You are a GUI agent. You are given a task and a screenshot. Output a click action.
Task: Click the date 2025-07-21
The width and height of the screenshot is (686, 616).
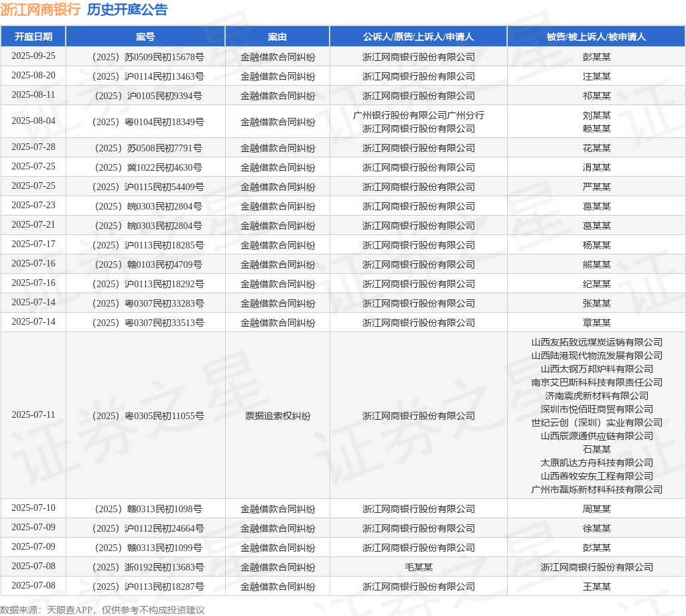pos(33,225)
